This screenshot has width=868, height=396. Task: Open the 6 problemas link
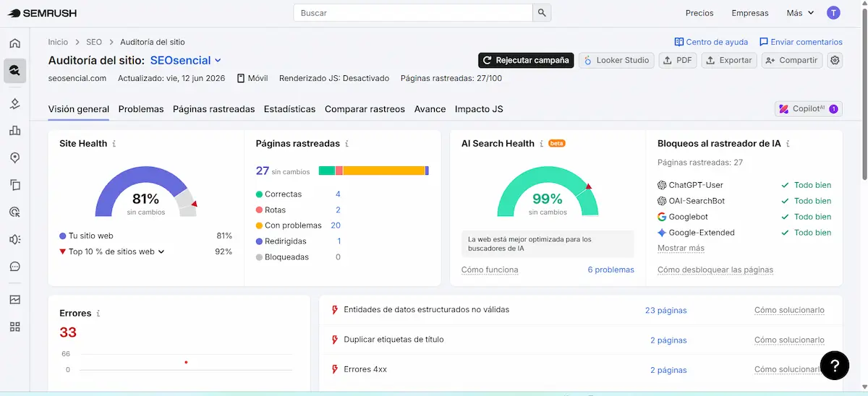[x=610, y=270]
